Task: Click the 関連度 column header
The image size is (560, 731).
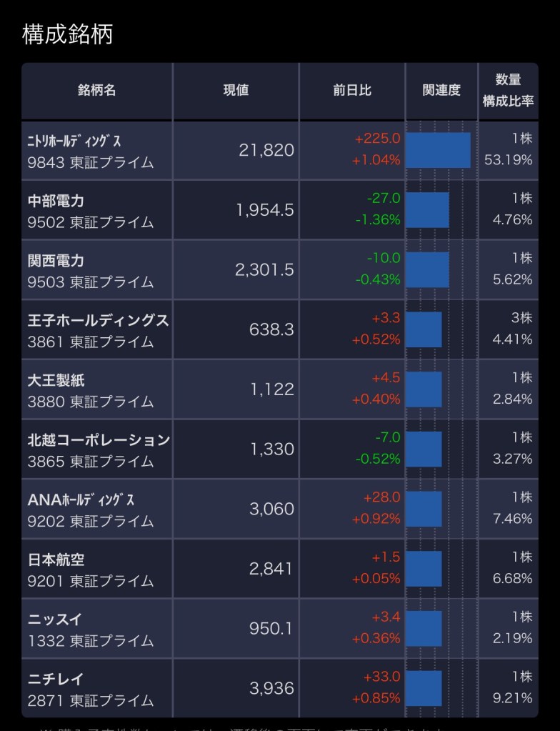Action: point(441,91)
